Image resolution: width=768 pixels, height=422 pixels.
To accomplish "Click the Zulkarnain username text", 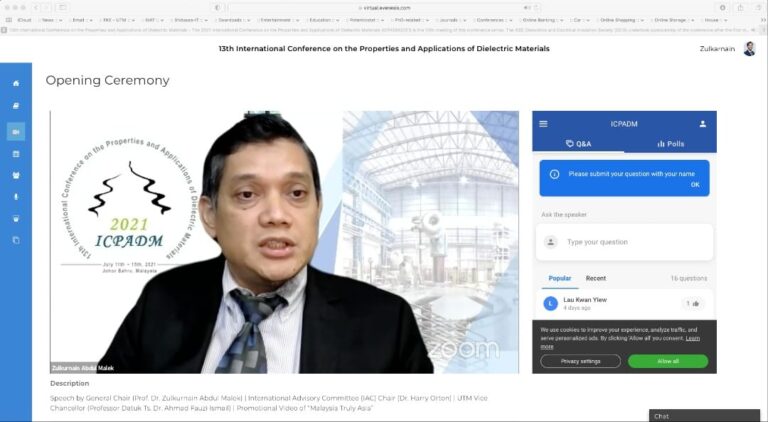I will click(x=717, y=49).
